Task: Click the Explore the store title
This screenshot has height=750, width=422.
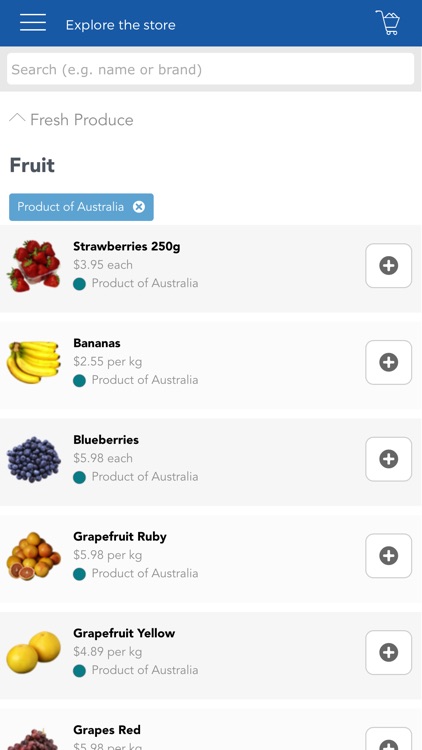Action: click(121, 25)
